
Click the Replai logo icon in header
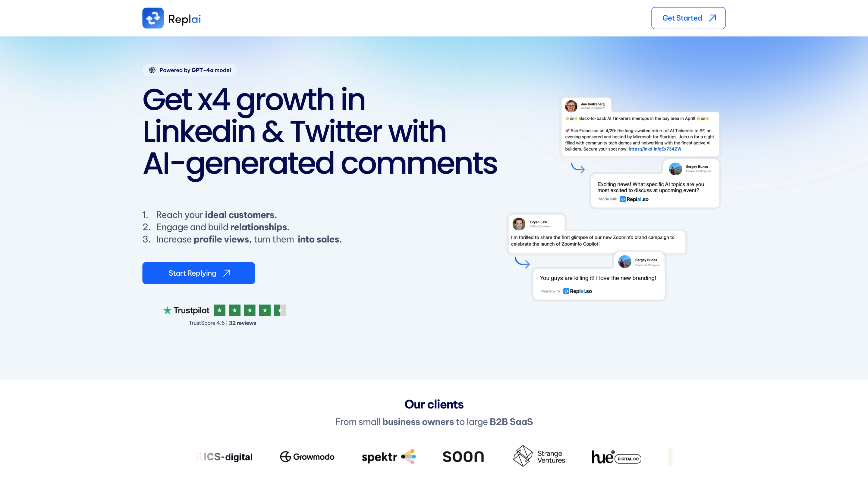pos(153,18)
